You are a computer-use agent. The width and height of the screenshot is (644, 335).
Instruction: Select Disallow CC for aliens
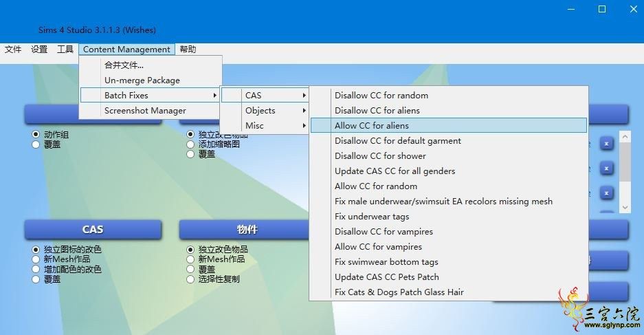click(449, 111)
